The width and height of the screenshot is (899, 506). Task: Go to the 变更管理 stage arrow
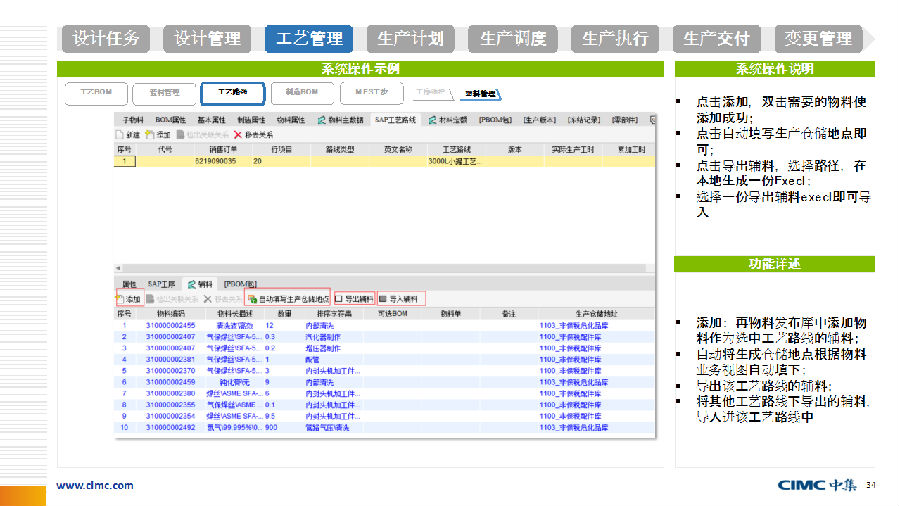(x=819, y=39)
